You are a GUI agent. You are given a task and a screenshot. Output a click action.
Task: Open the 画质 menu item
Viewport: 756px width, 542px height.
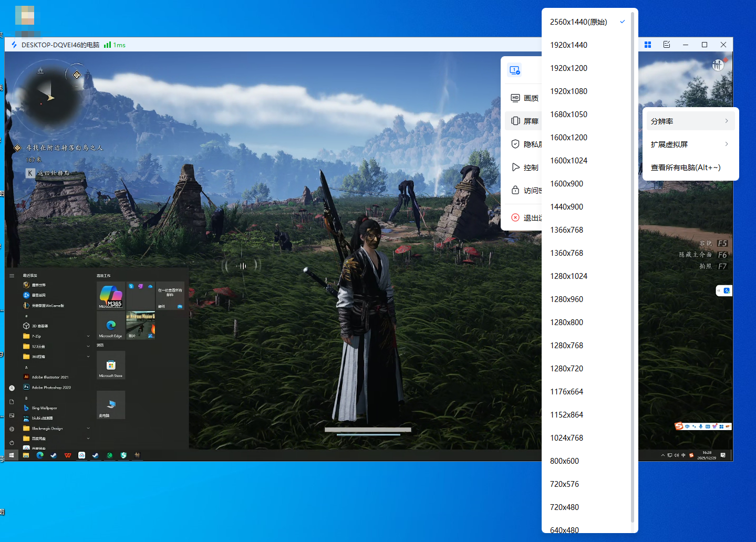[x=525, y=98]
